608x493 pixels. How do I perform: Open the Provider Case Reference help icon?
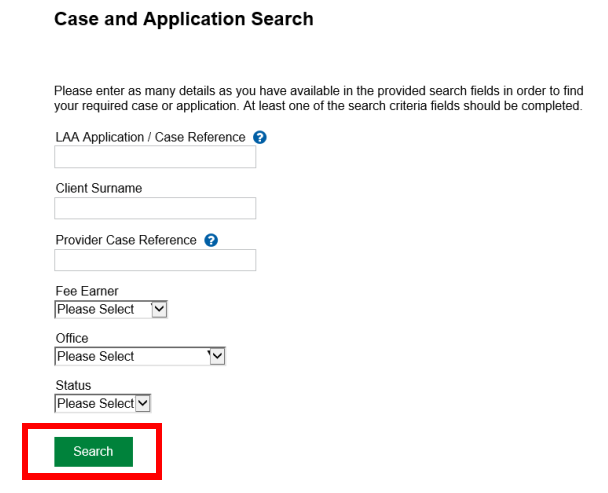pyautogui.click(x=211, y=241)
